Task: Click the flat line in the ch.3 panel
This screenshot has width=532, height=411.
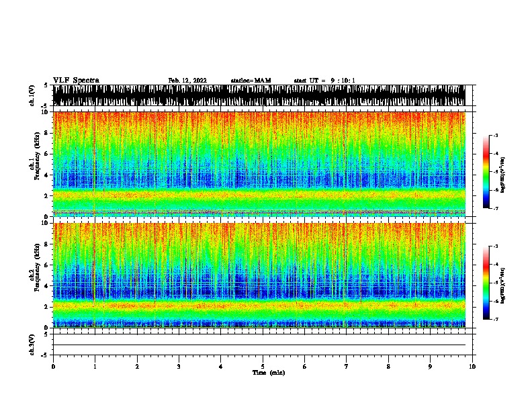Action: point(259,345)
